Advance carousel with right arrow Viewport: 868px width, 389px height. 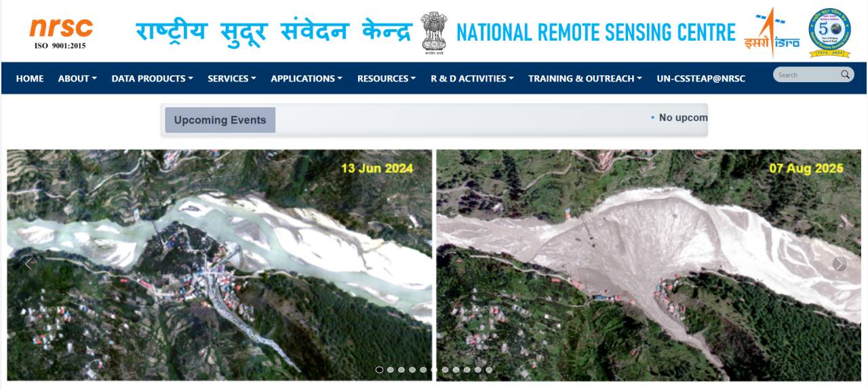pos(840,264)
